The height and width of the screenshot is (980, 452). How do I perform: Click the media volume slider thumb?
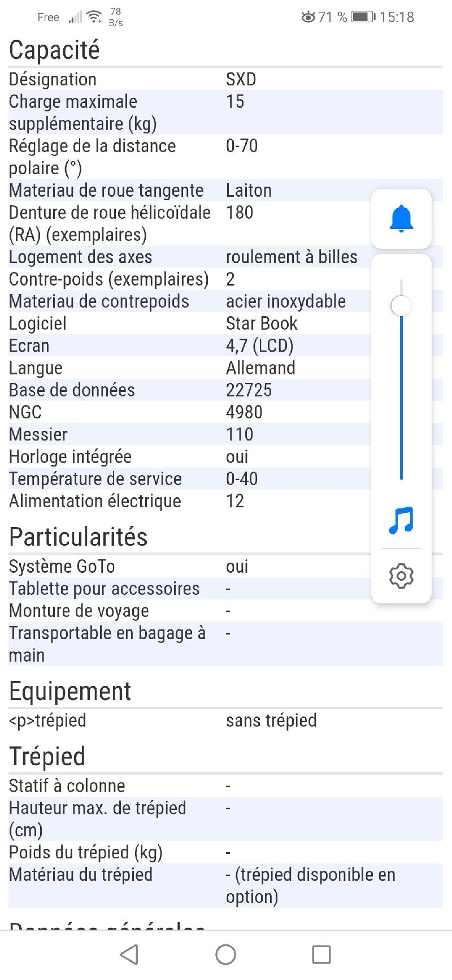(401, 306)
